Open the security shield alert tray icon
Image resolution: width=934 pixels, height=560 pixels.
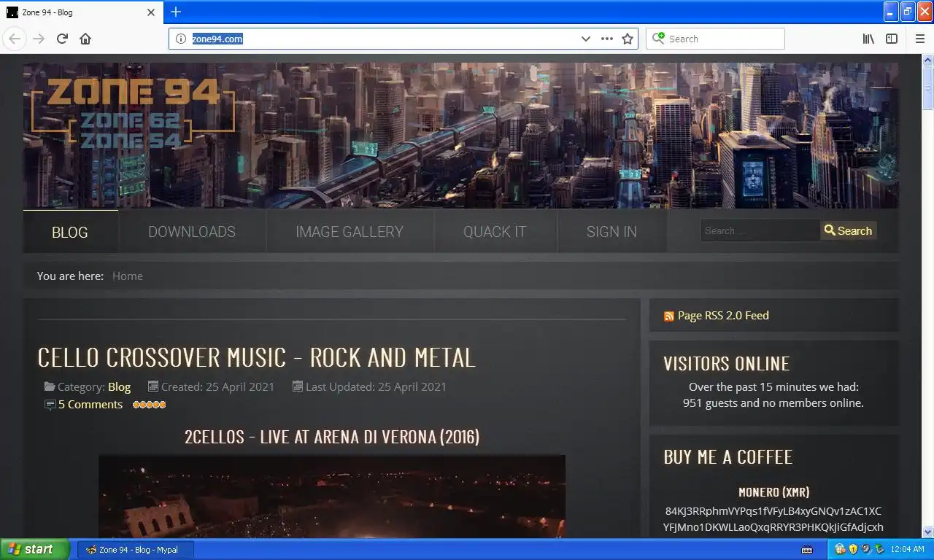pyautogui.click(x=853, y=549)
